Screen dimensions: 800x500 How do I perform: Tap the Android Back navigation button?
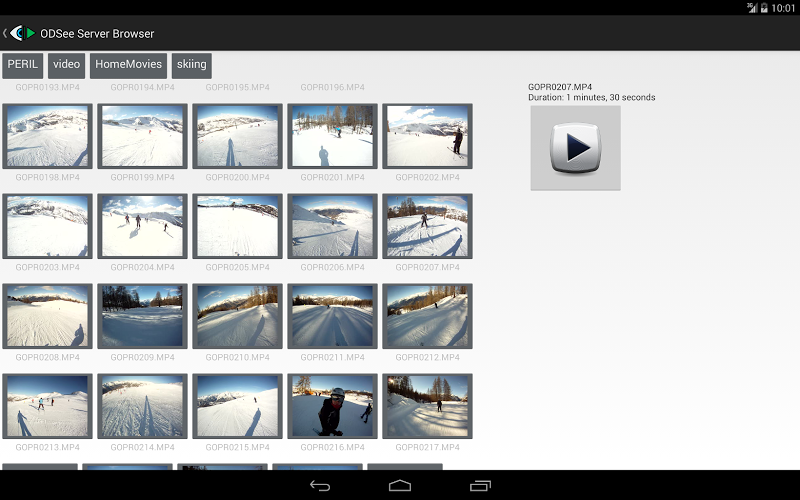[x=320, y=486]
